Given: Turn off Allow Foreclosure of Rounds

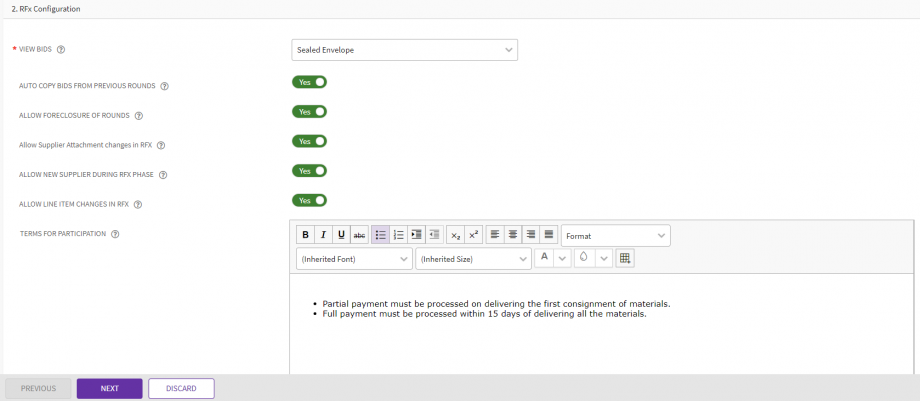Looking at the screenshot, I should [x=309, y=112].
